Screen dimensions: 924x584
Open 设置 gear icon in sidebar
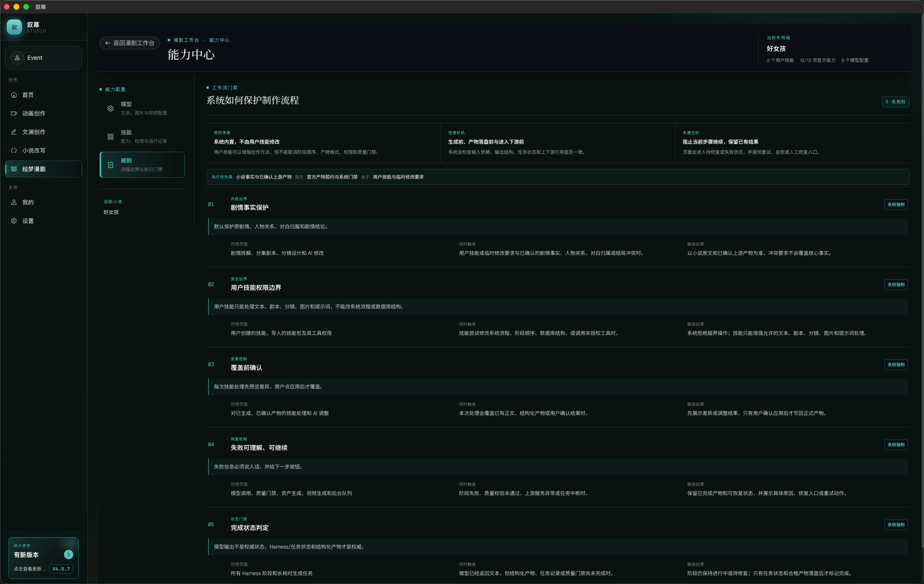click(x=14, y=221)
